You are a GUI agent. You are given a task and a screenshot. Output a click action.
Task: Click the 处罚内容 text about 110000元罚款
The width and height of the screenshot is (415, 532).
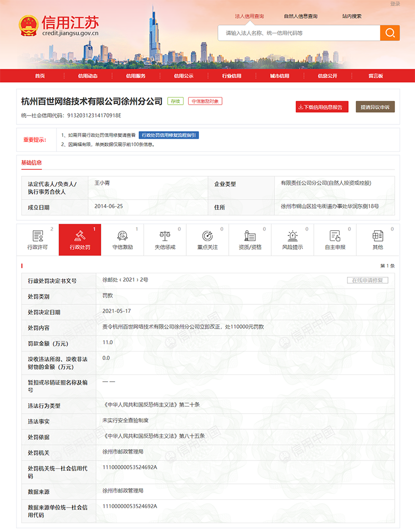[183, 327]
